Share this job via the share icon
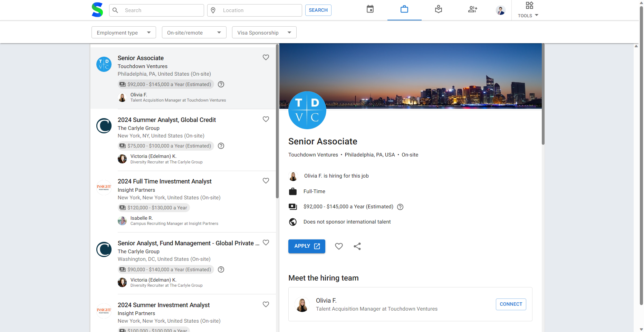 click(357, 246)
